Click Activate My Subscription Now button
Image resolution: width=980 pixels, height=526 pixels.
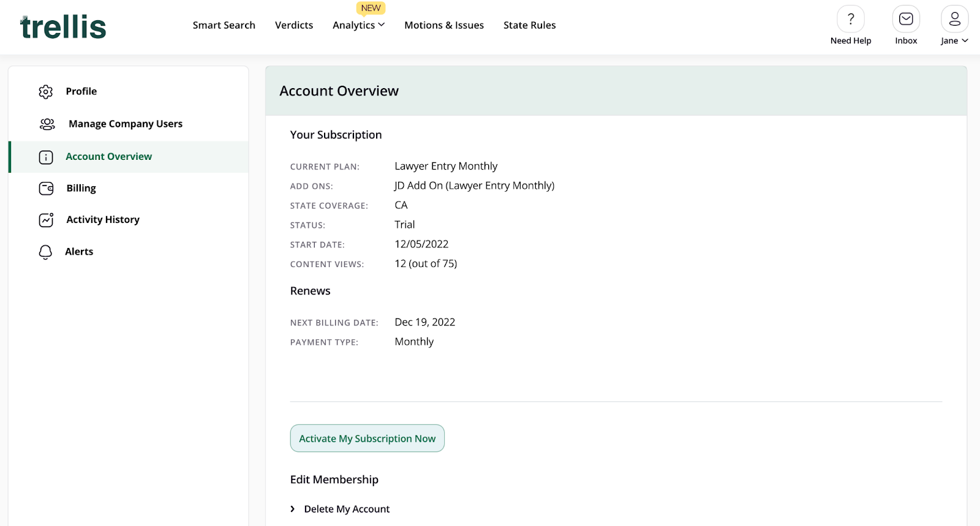367,438
